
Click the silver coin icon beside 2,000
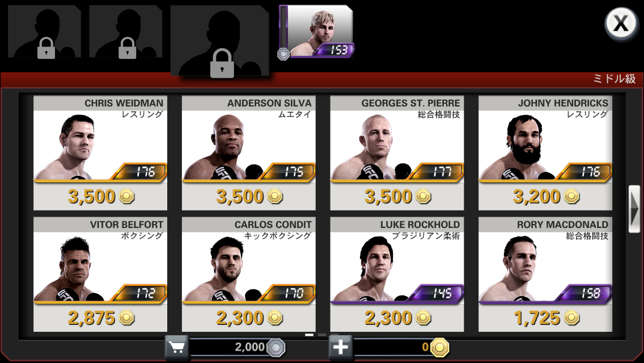[276, 348]
